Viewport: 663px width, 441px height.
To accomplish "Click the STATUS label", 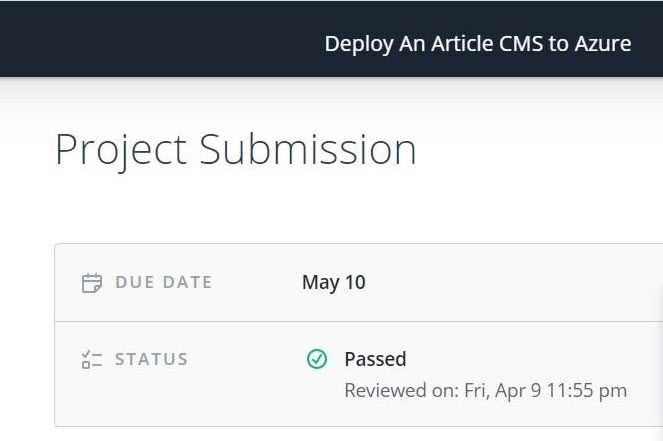I will click(x=151, y=359).
